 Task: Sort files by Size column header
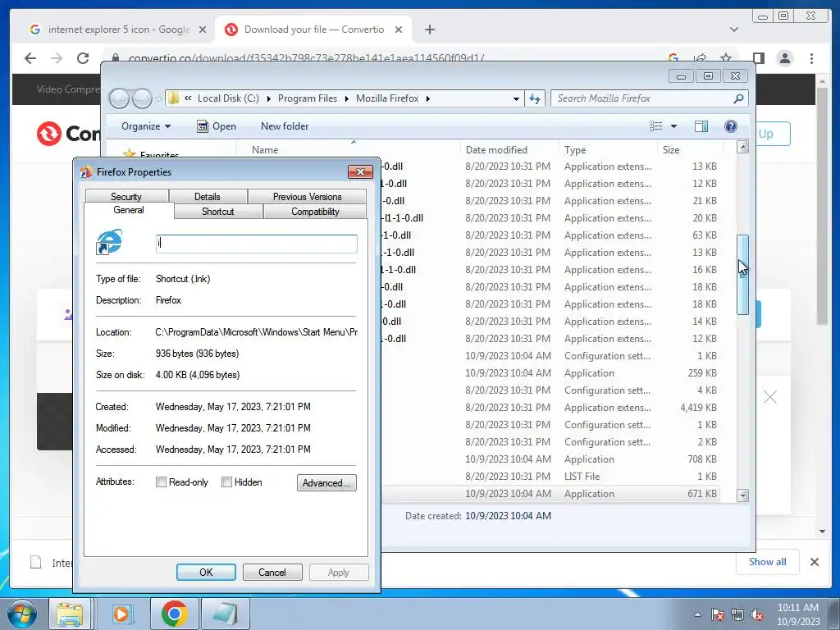tap(690, 150)
